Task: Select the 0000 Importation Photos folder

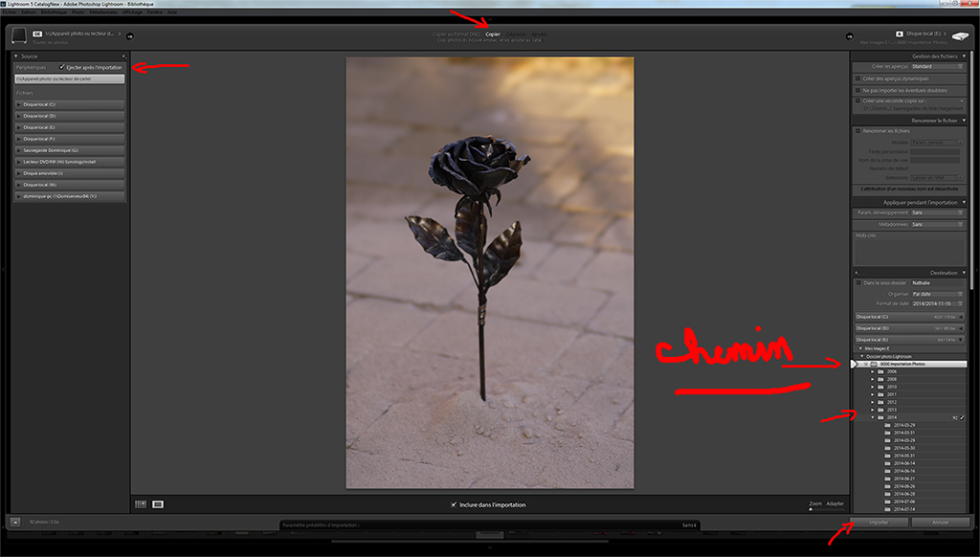Action: pos(909,365)
